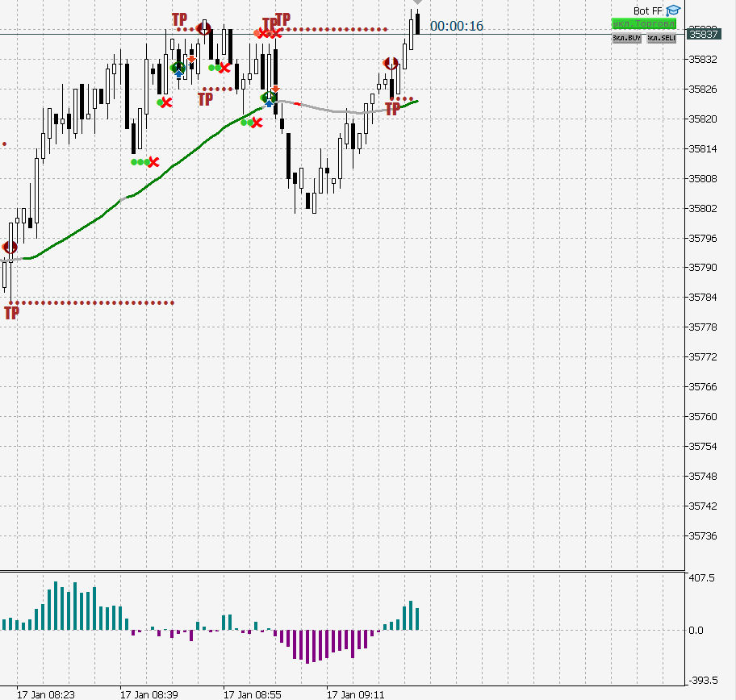Screen dimensions: 736x700
Task: Click the 35778 price axis label
Action: pyautogui.click(x=703, y=327)
